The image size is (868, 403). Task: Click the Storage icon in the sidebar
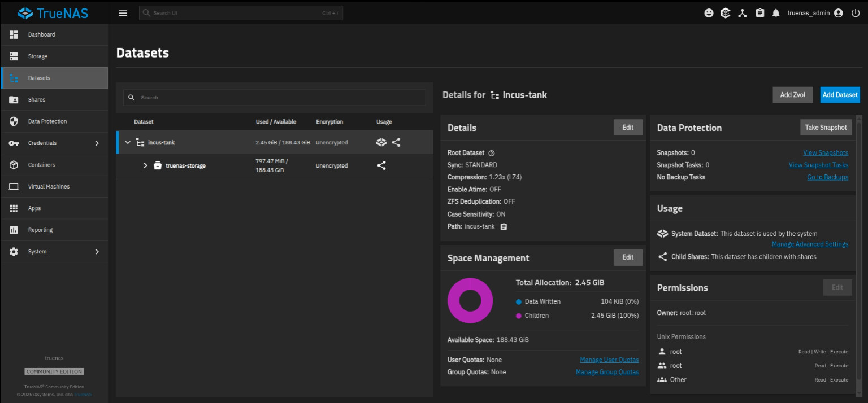pos(14,56)
